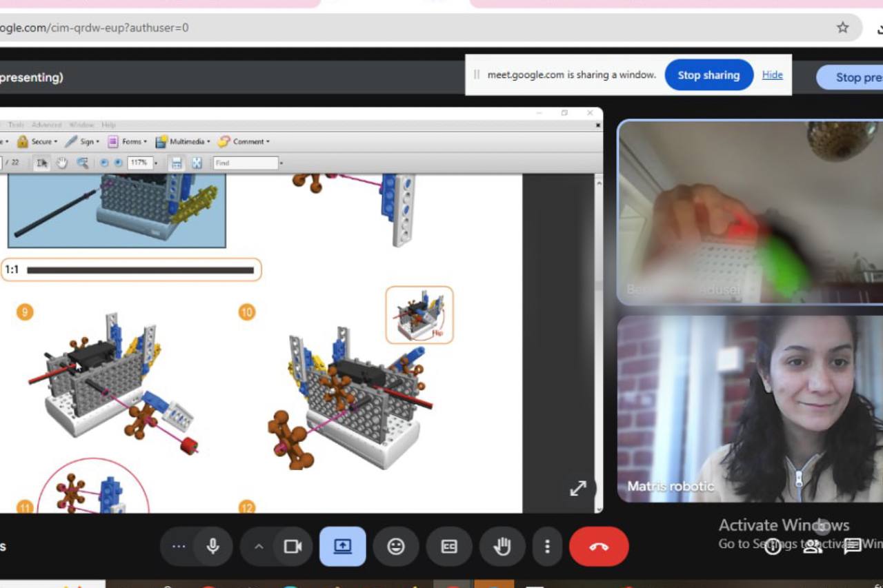Image resolution: width=883 pixels, height=588 pixels.
Task: Click the present screen icon
Action: pyautogui.click(x=343, y=547)
